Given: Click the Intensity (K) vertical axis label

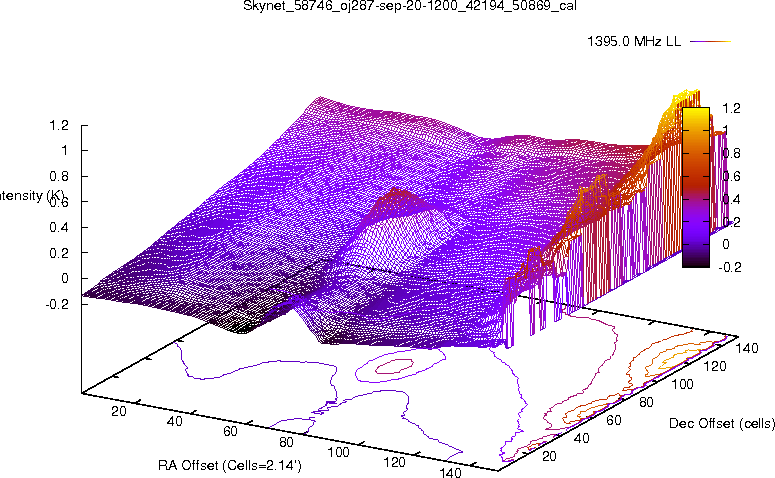Looking at the screenshot, I should [x=32, y=196].
